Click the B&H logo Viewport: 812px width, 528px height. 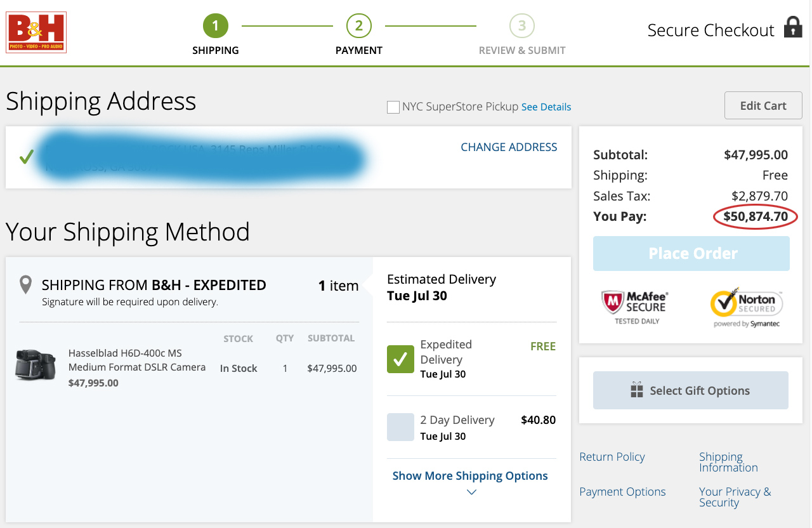(x=36, y=32)
